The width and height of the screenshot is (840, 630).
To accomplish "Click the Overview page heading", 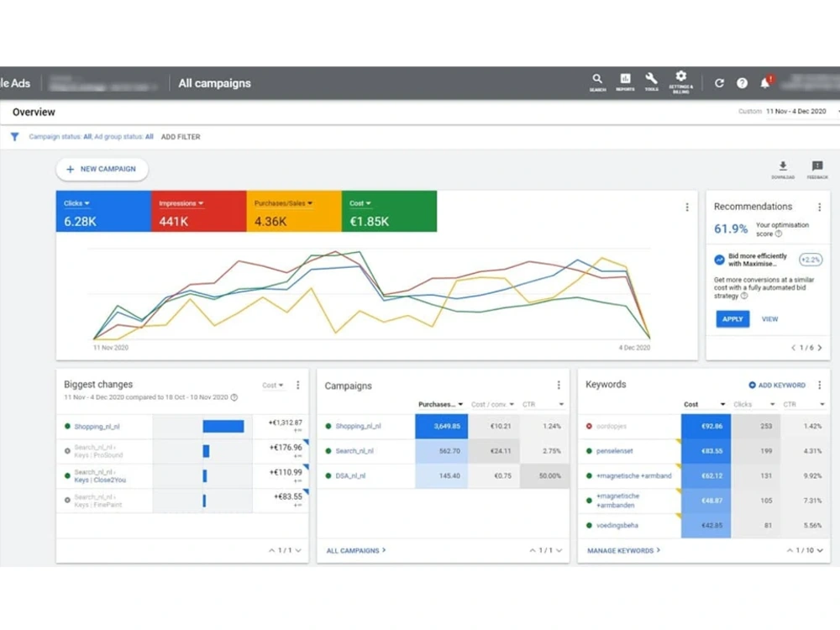I will pyautogui.click(x=34, y=112).
